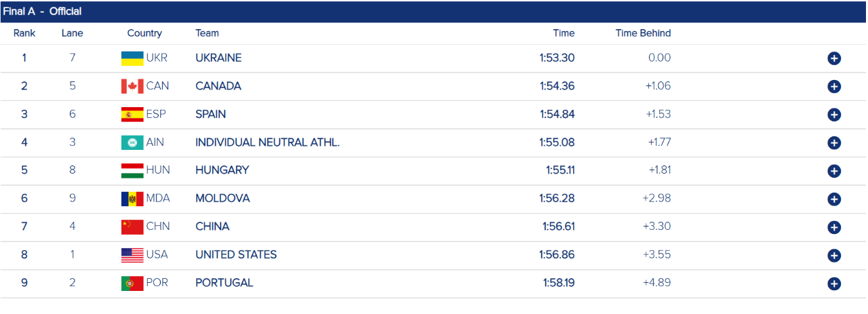Expand Canada's result details

834,87
